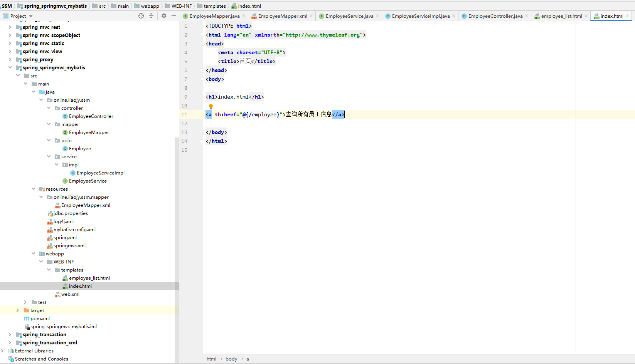Open Project panel settings gear

coord(164,16)
